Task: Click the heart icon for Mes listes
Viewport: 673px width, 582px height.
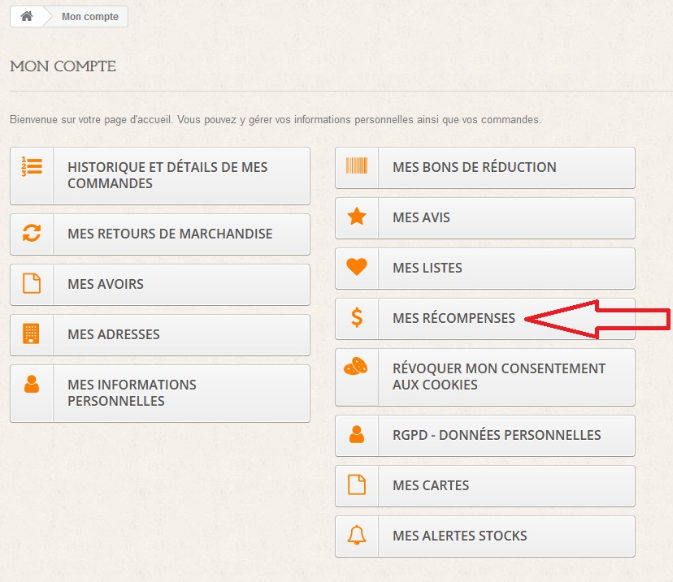Action: click(357, 267)
